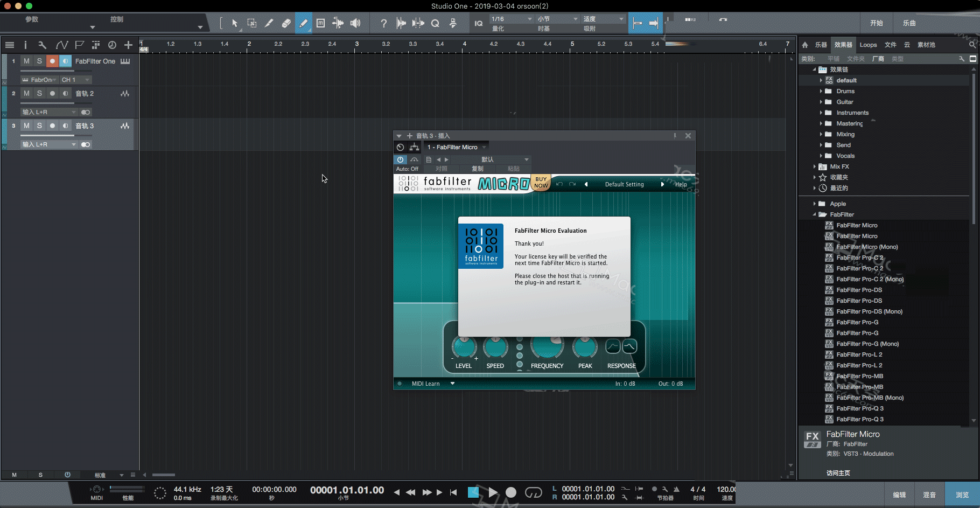The image size is (980, 508).
Task: Toggle record arm on FabFilter One track
Action: pyautogui.click(x=52, y=61)
